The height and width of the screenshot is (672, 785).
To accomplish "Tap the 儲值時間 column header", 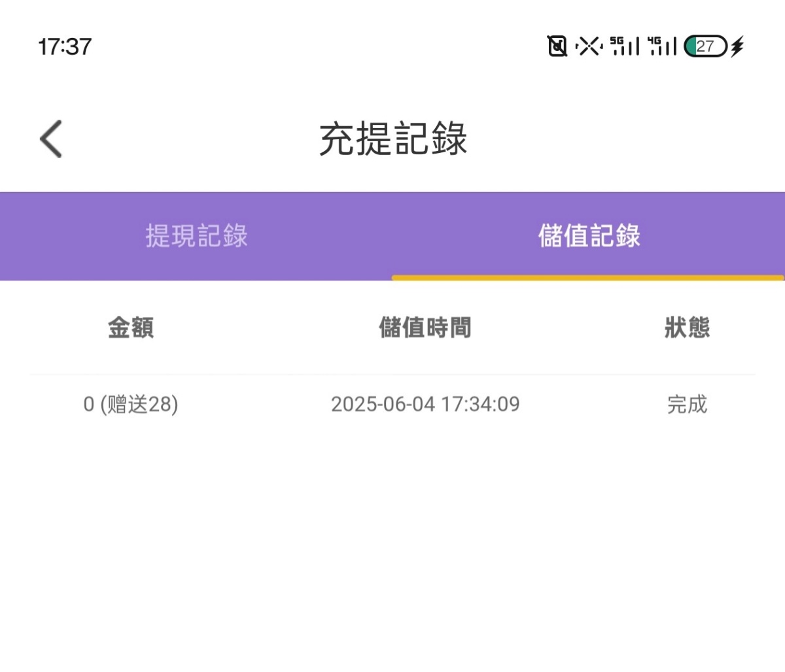I will coord(425,328).
